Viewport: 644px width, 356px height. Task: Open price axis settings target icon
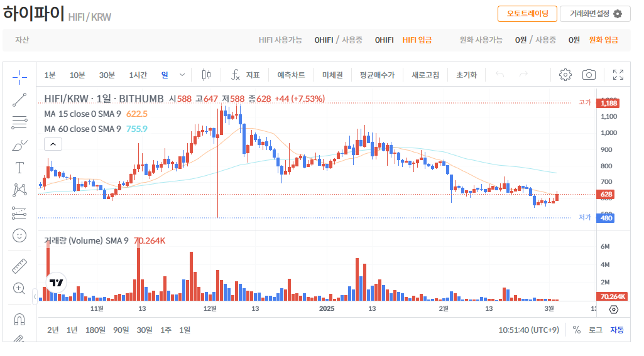point(614,310)
